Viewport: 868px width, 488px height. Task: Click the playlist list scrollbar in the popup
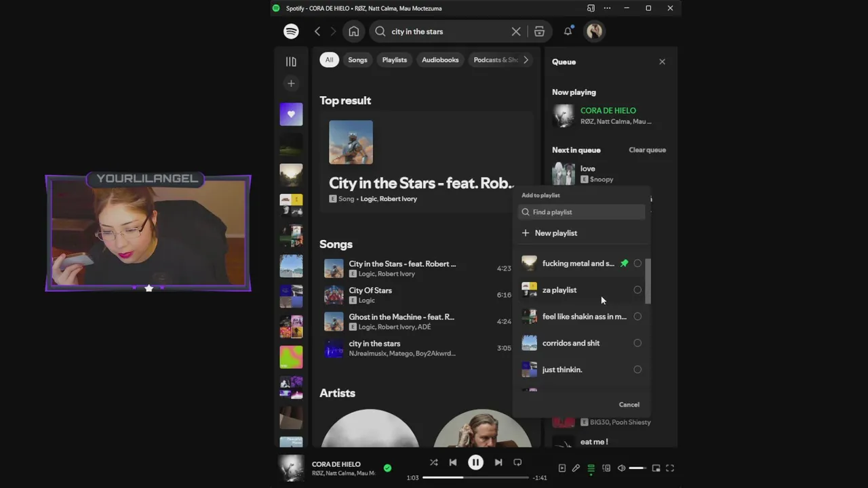coord(648,281)
